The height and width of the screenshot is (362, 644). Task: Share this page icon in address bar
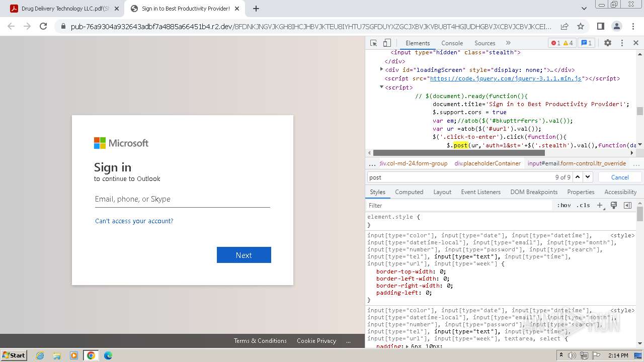pyautogui.click(x=565, y=26)
